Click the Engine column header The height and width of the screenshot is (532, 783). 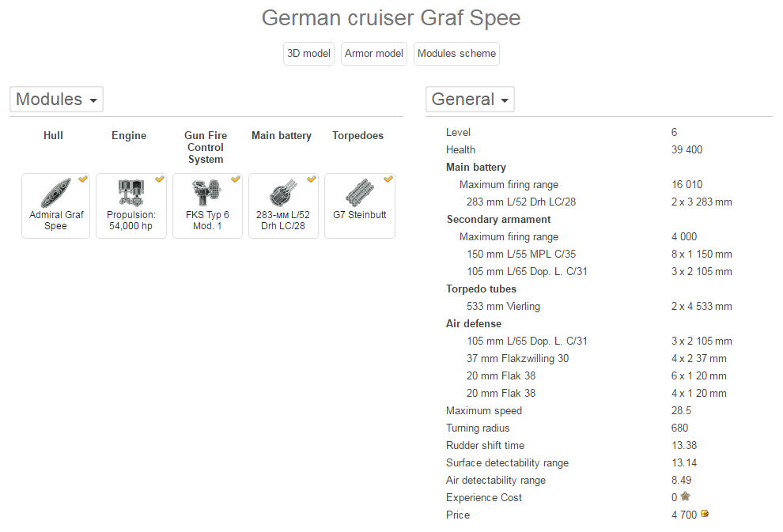(x=129, y=136)
